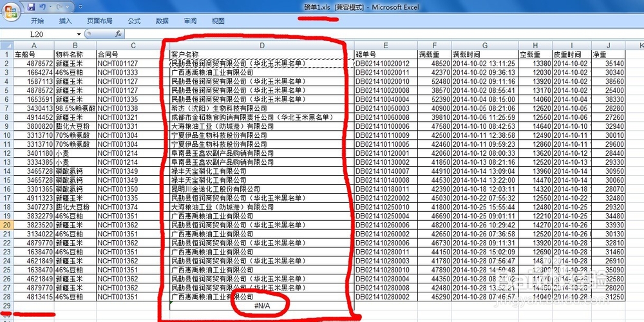Click the 物料名称 header cell
The image size is (644, 322).
point(75,54)
